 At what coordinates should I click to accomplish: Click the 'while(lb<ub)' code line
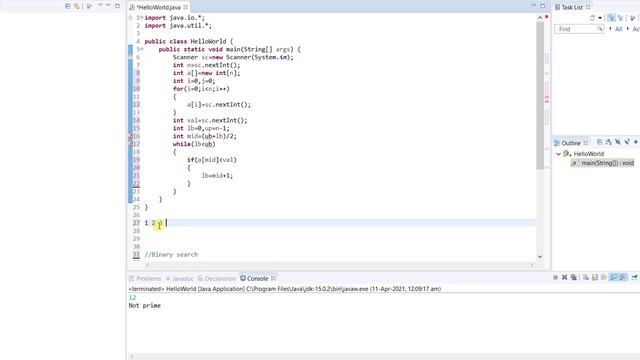(x=194, y=144)
